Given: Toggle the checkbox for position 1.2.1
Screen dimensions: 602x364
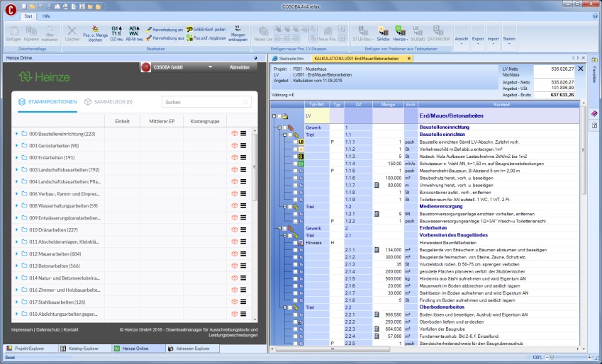Looking at the screenshot, I should pos(295,213).
